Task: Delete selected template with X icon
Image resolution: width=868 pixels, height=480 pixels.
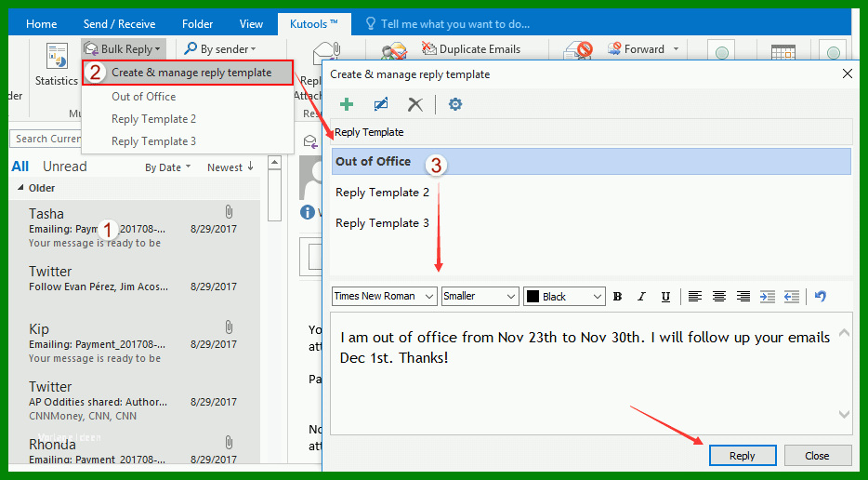Action: 415,104
